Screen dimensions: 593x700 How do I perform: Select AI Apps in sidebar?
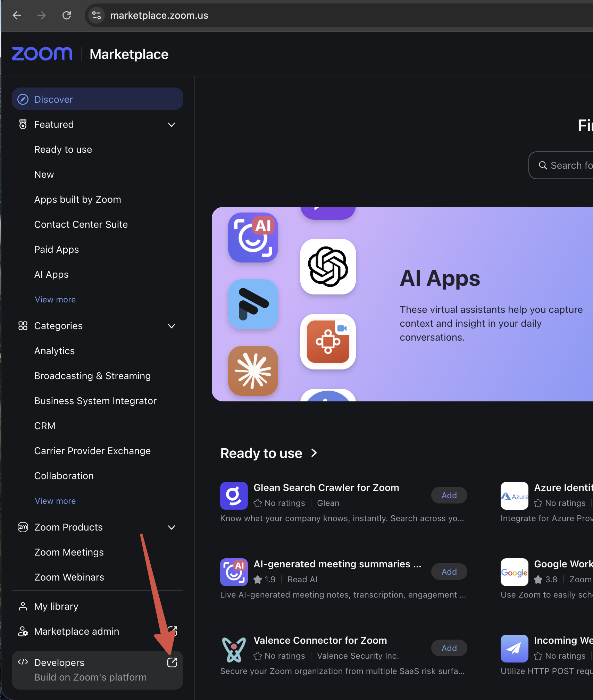click(x=51, y=275)
